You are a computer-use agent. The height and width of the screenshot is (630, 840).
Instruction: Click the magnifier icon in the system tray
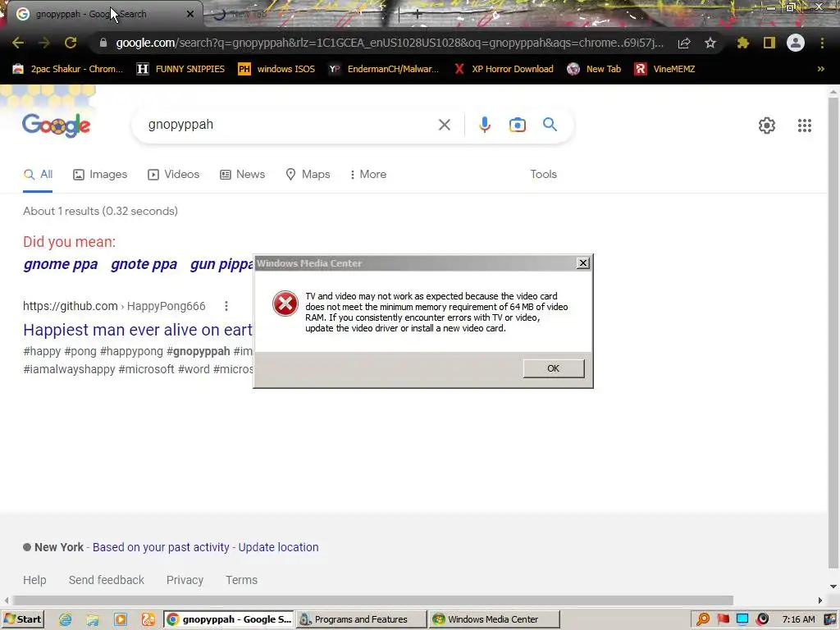(x=703, y=619)
